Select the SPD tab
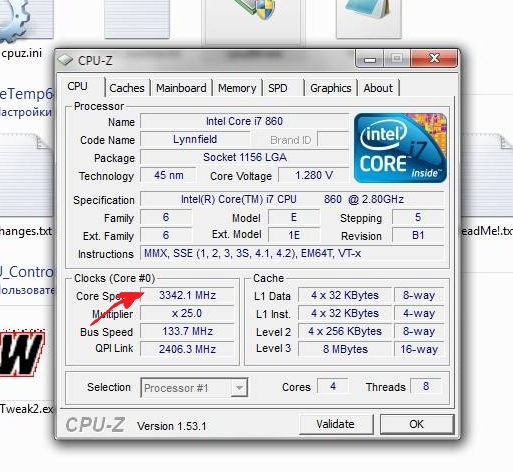Screen dimensions: 513x472 (x=283, y=88)
